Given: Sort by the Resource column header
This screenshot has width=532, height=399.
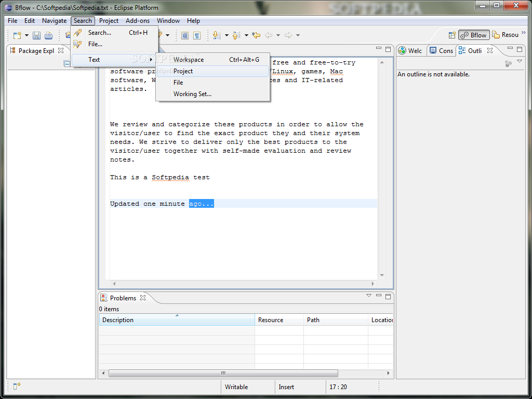Looking at the screenshot, I should click(x=279, y=320).
